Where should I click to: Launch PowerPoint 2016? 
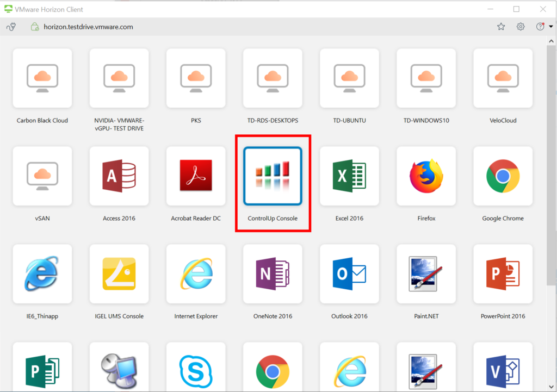point(503,274)
